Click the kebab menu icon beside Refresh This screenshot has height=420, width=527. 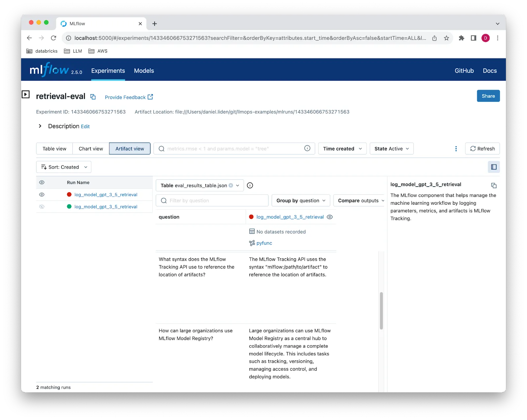[456, 148]
